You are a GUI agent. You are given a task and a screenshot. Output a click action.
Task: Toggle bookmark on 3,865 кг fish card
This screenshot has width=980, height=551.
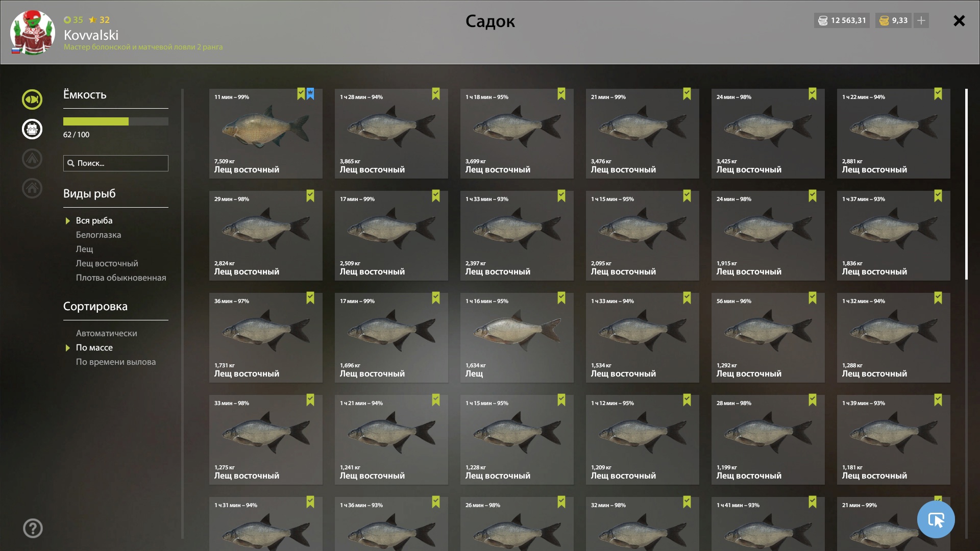tap(436, 94)
